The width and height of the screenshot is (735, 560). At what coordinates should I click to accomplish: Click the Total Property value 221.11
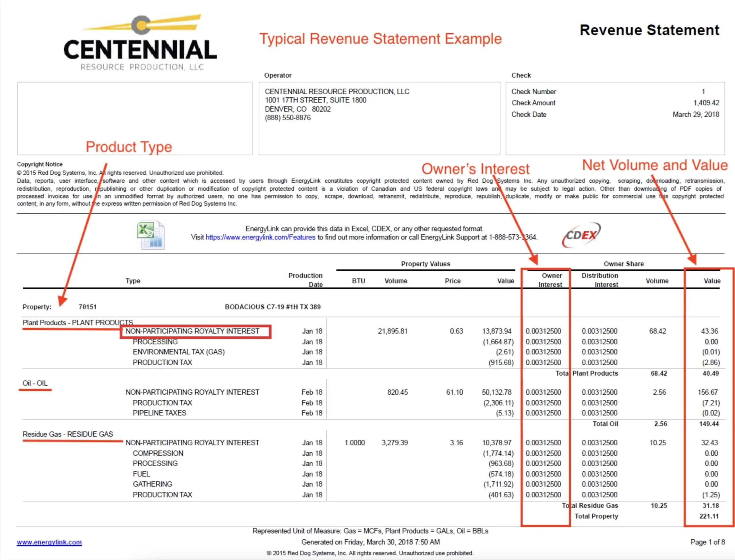(709, 516)
